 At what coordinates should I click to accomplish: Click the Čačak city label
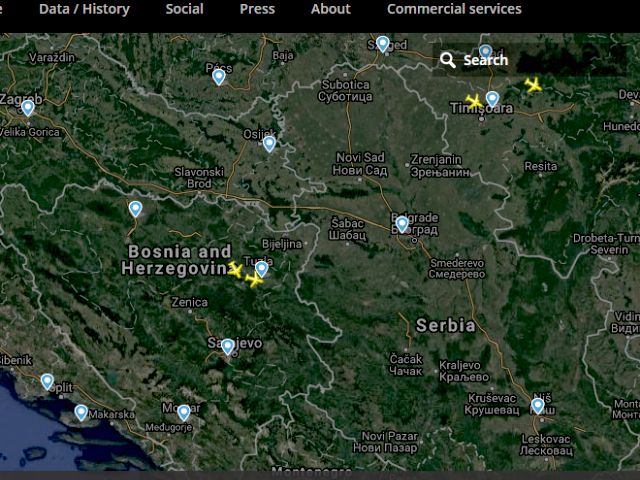406,365
